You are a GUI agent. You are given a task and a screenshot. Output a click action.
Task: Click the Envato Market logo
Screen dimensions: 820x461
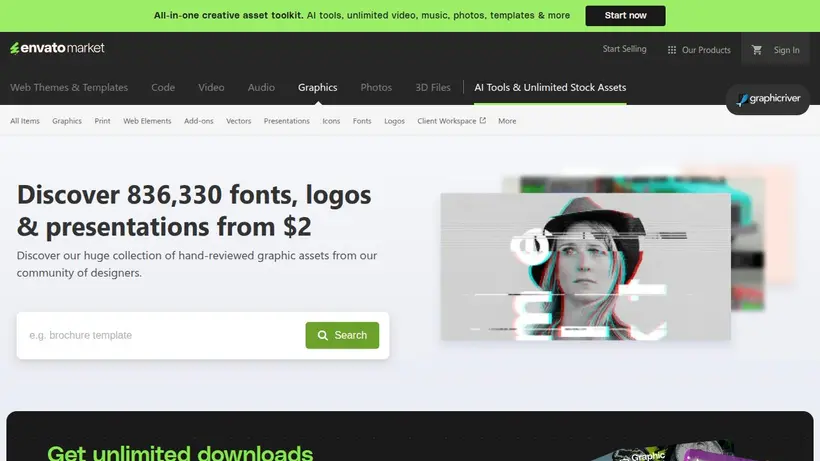57,48
